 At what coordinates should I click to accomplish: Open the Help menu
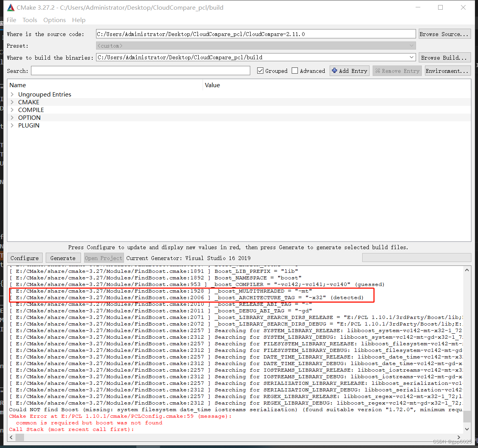coord(79,20)
